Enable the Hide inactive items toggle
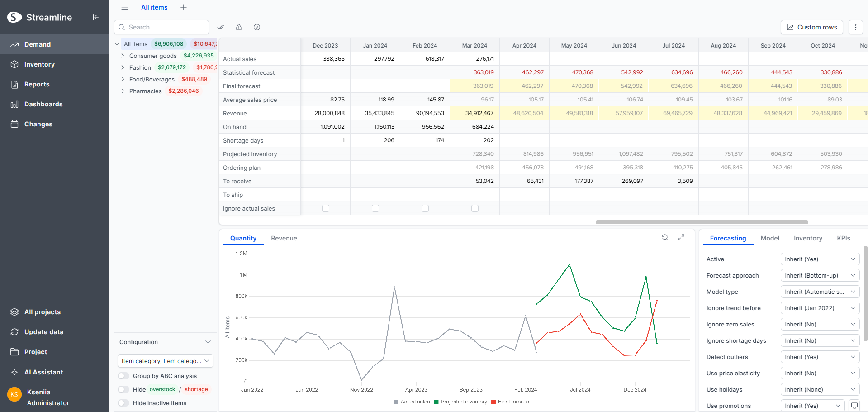Image resolution: width=868 pixels, height=412 pixels. [x=123, y=403]
